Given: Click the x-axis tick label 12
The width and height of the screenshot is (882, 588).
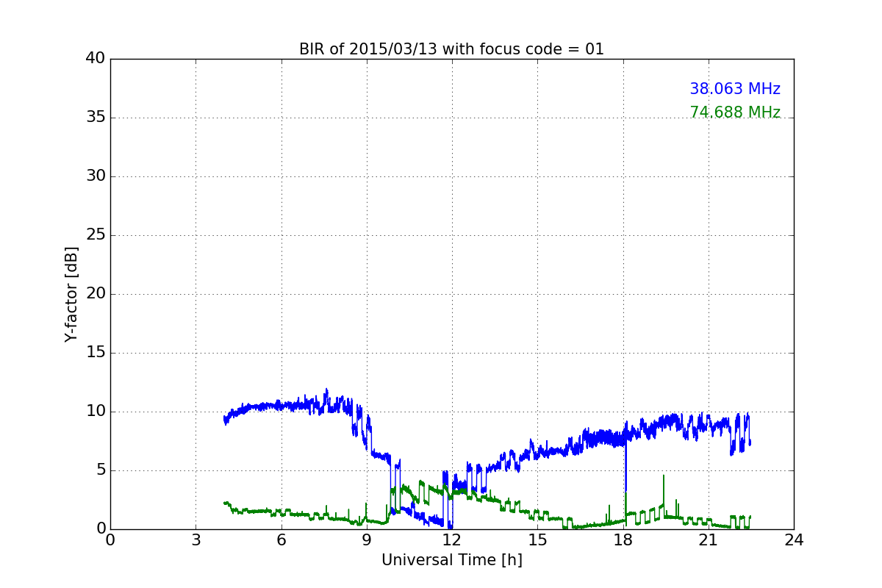Looking at the screenshot, I should (x=452, y=539).
